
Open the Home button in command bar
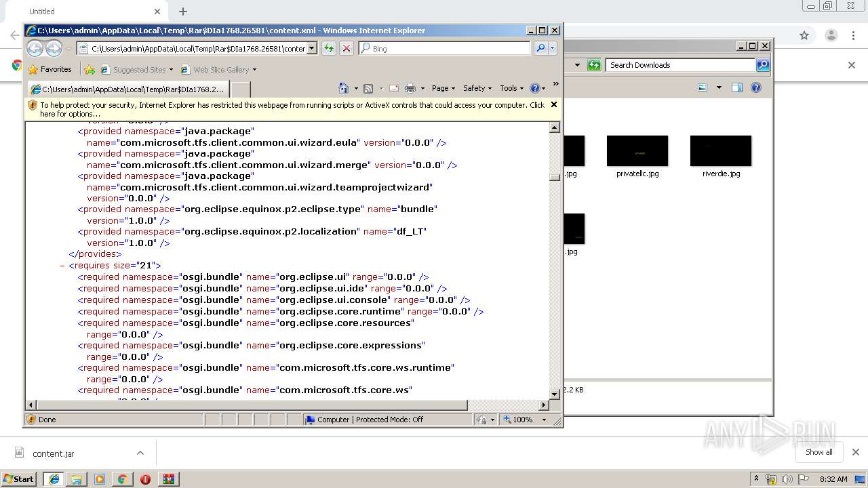pyautogui.click(x=343, y=88)
